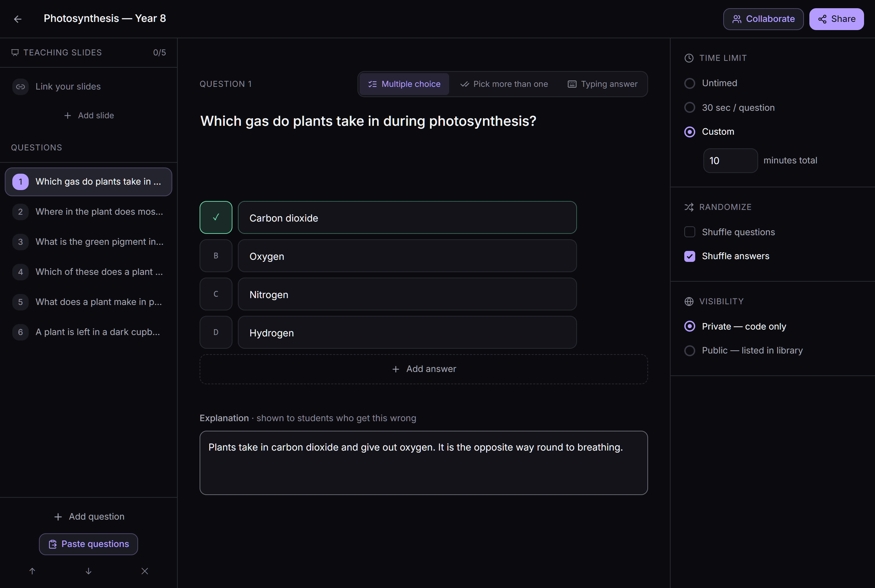Click Add slide

click(x=89, y=116)
